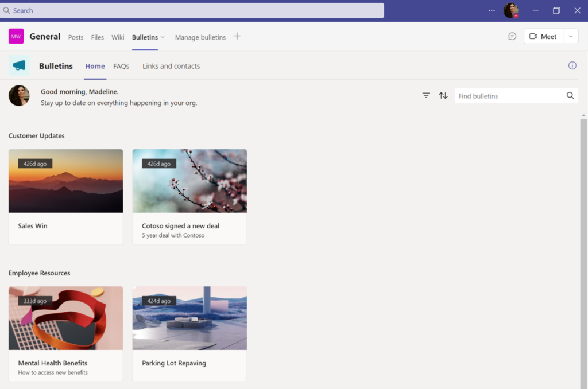Open the Cotoso signed a new deal card
The width and height of the screenshot is (588, 389).
pos(189,197)
